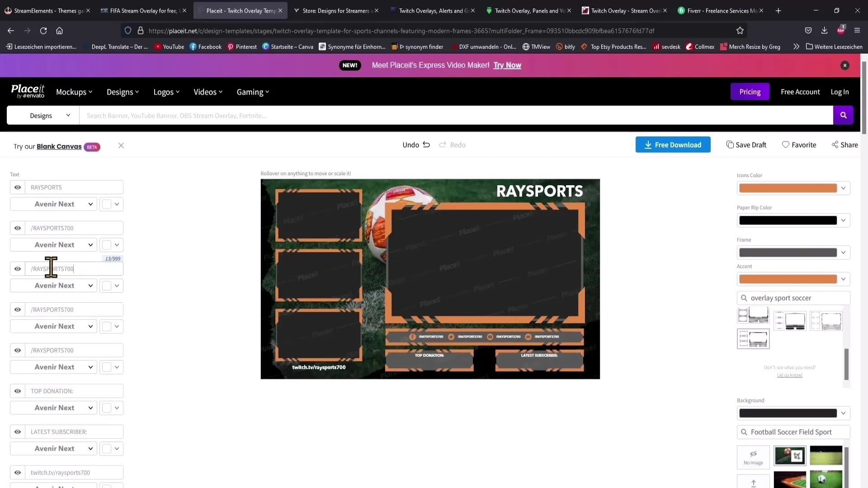Click the Log In link
Screen dimensions: 868x488
[840, 92]
